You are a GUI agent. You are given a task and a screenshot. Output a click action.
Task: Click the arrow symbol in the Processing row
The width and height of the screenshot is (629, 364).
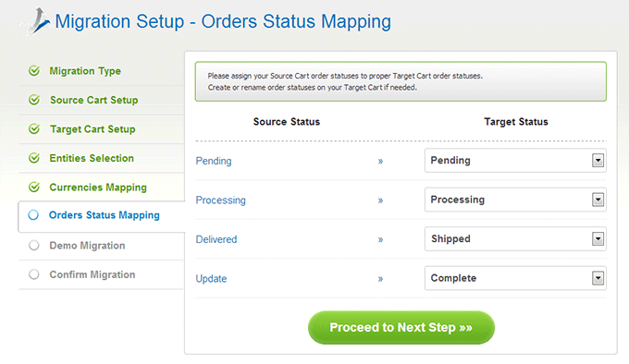[380, 200]
